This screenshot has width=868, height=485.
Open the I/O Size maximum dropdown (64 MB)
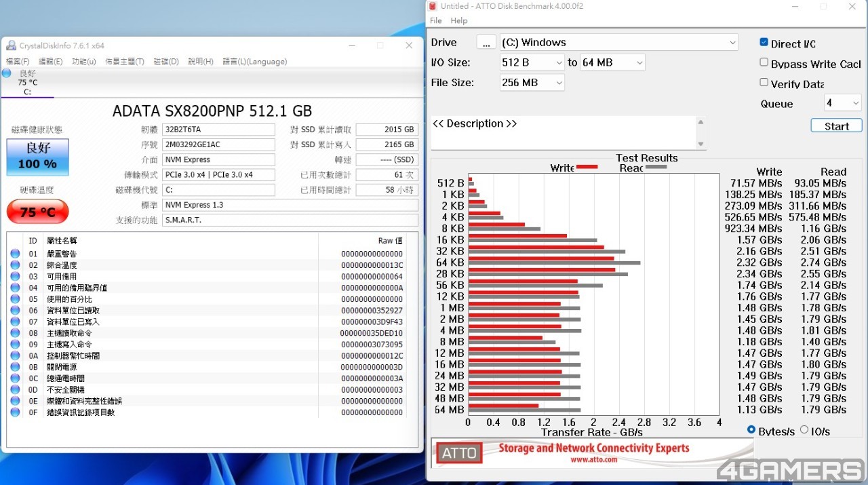tap(612, 62)
